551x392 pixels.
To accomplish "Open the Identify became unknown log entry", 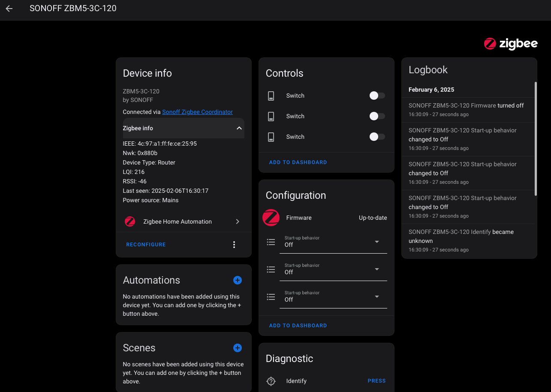I will [469, 241].
